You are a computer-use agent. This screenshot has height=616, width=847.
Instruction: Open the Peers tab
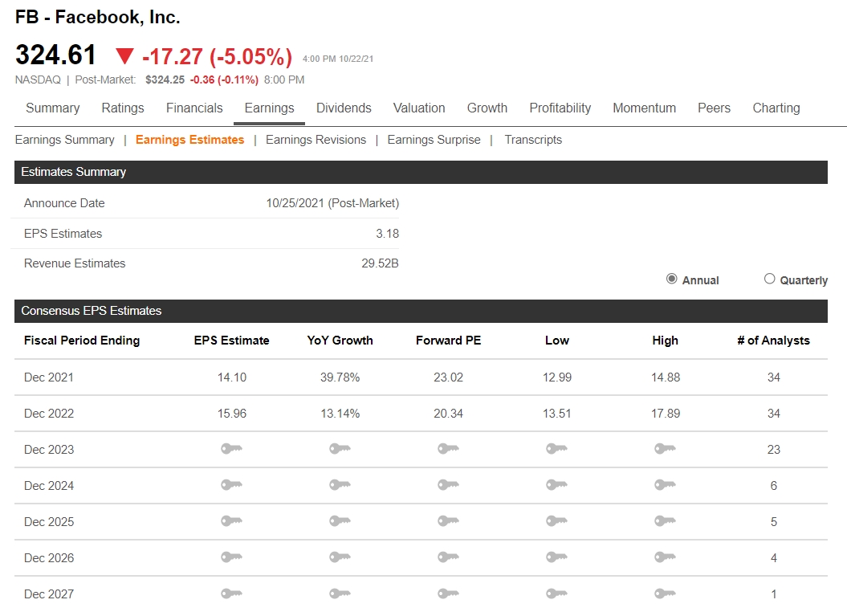coord(714,108)
